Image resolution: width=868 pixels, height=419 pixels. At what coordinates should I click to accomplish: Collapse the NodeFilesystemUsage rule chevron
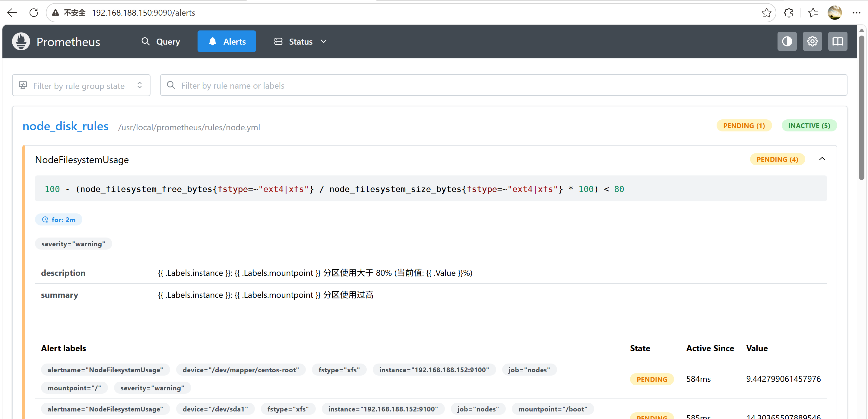click(x=822, y=159)
